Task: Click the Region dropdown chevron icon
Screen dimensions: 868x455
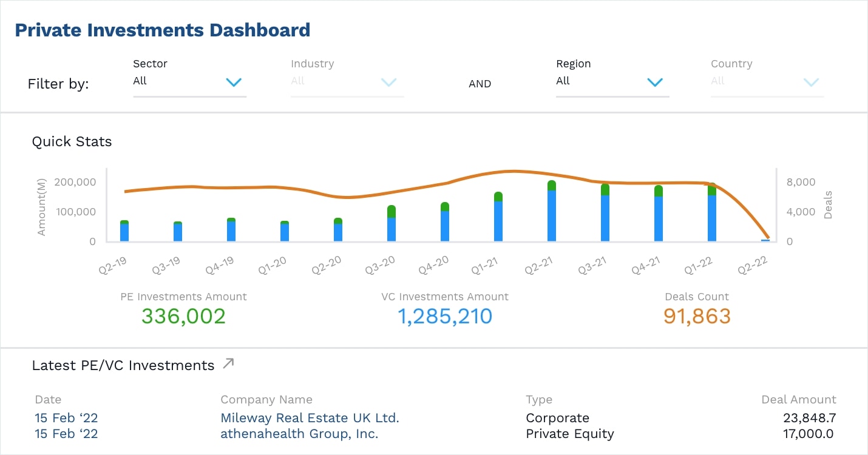Action: 655,83
